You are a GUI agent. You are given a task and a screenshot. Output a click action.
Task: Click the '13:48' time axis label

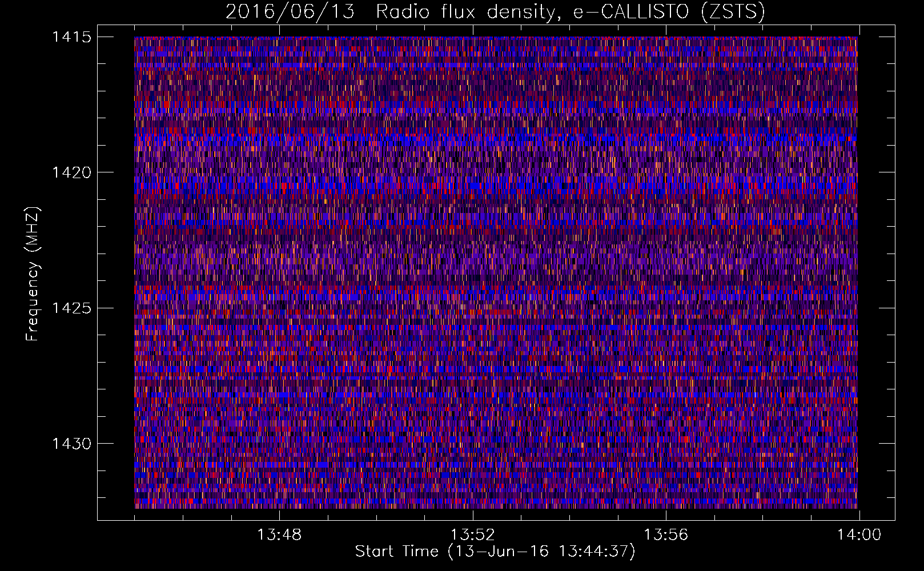coord(279,535)
